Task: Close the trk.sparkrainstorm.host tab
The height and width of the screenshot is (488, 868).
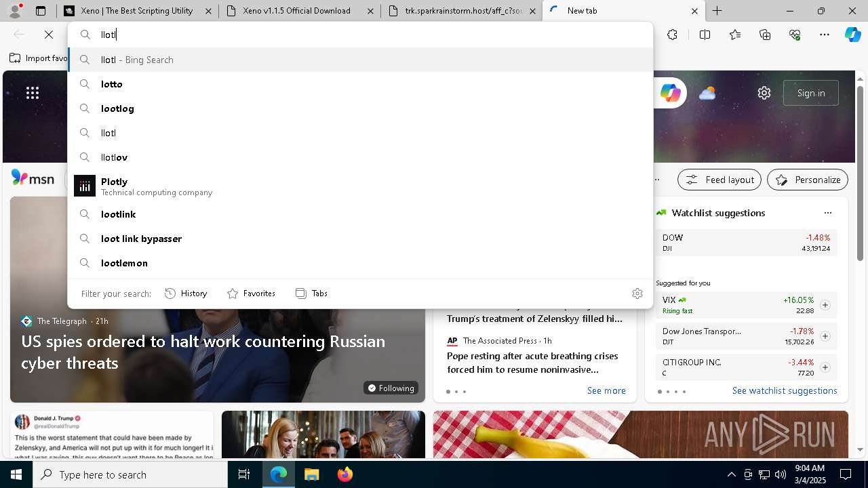Action: click(533, 11)
